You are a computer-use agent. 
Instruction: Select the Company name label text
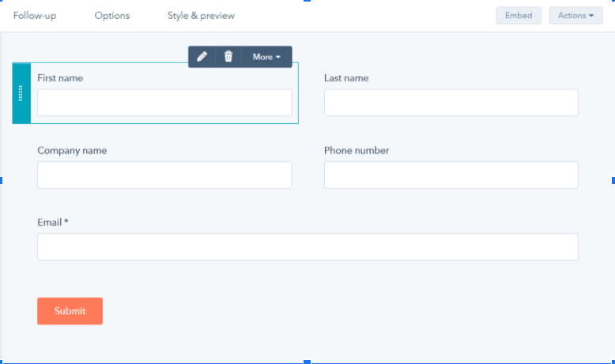point(72,151)
